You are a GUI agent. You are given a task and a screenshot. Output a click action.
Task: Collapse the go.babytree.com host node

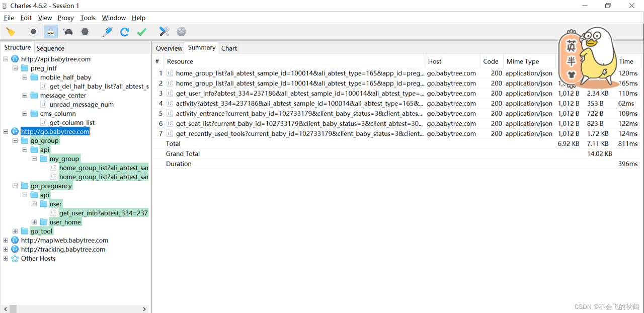pyautogui.click(x=6, y=131)
